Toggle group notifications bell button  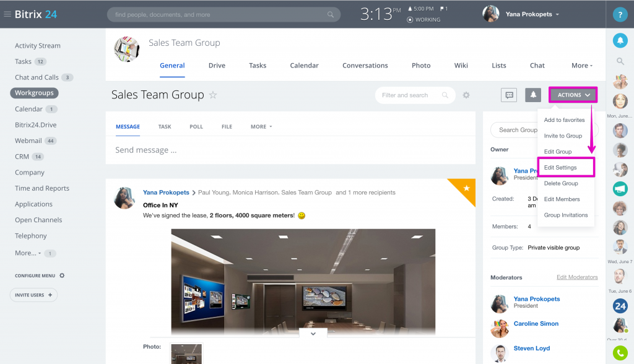(x=533, y=95)
